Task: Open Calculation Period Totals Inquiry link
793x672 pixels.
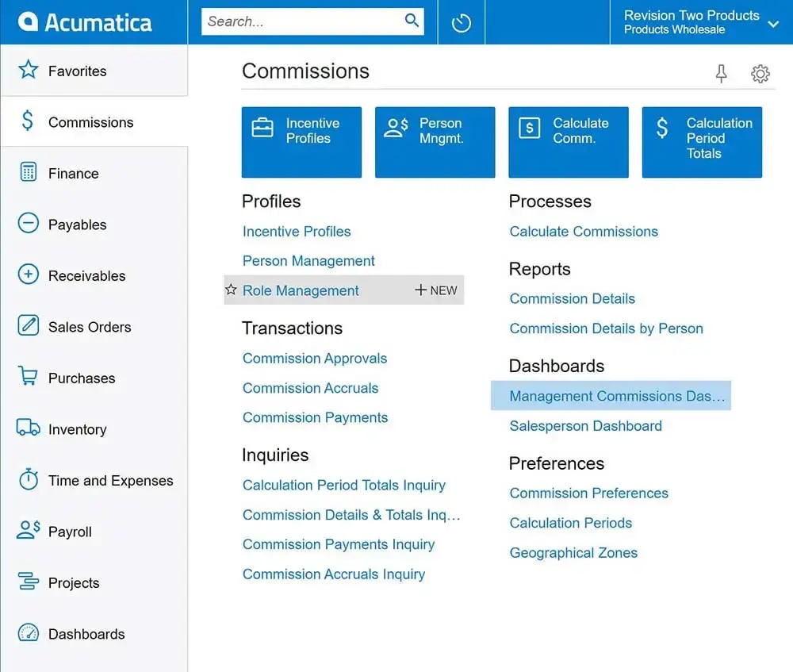Action: tap(344, 485)
